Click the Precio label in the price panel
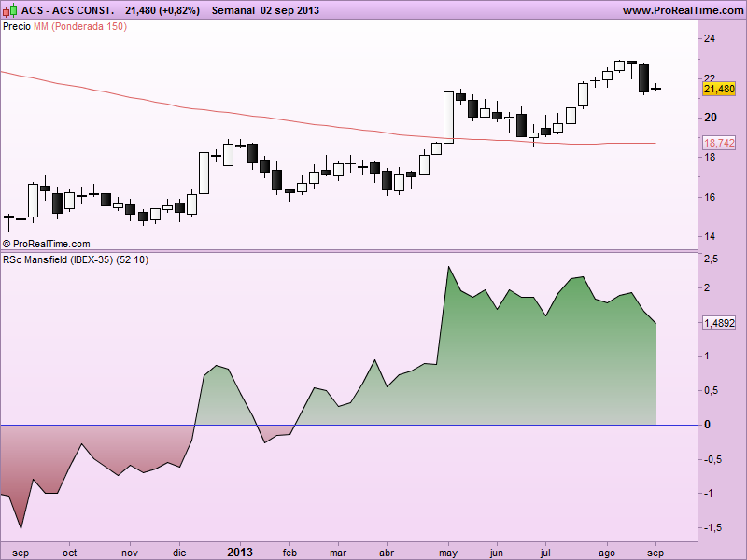Image resolution: width=747 pixels, height=560 pixels. coord(17,26)
